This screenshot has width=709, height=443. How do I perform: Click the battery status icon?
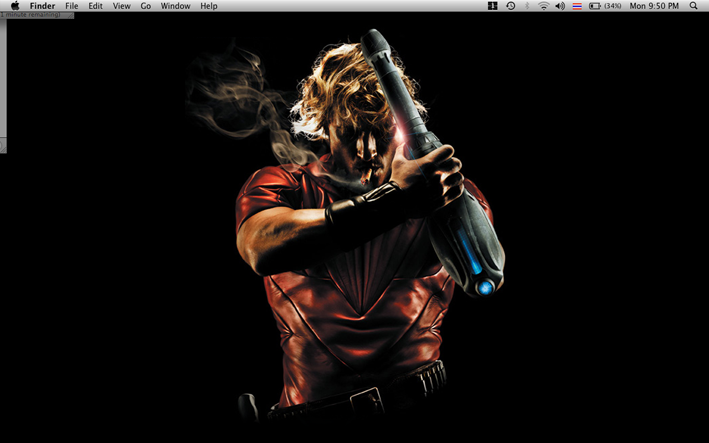[595, 6]
